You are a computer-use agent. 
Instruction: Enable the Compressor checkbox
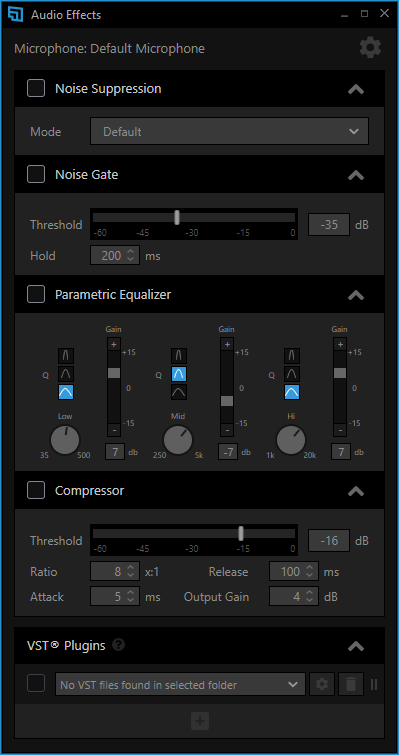[36, 490]
